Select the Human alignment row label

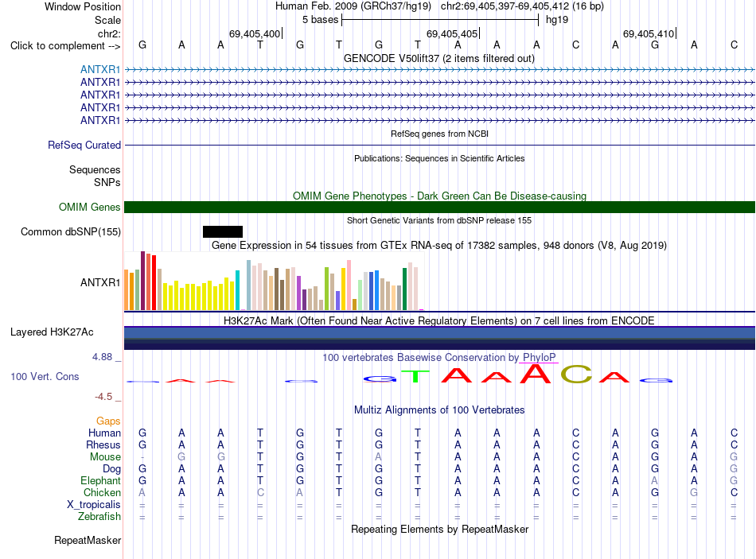click(104, 433)
